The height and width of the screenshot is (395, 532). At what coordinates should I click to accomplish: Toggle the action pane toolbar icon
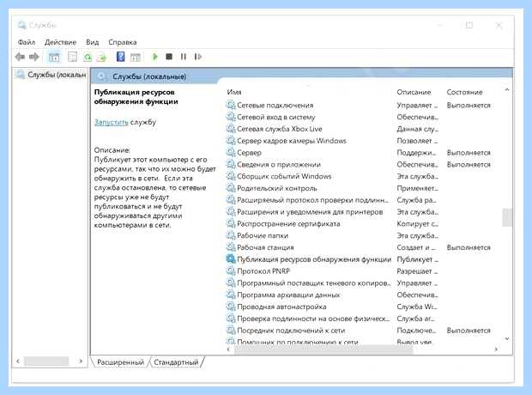[136, 58]
